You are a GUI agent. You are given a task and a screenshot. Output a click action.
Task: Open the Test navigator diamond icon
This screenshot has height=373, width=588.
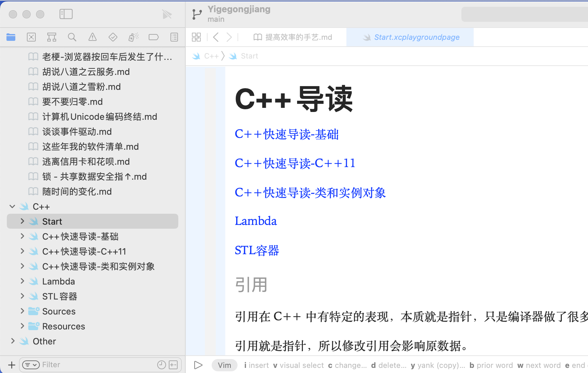(113, 37)
